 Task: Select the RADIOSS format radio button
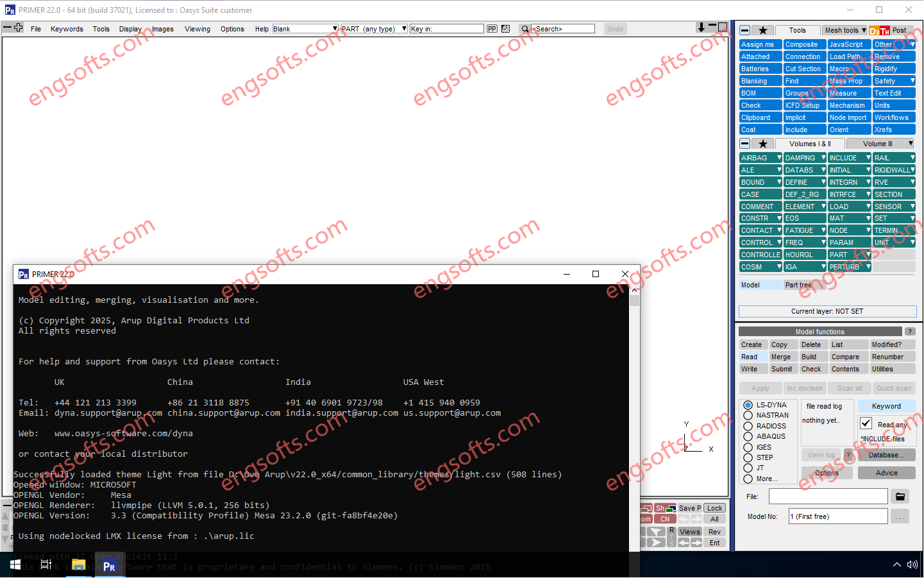point(748,426)
